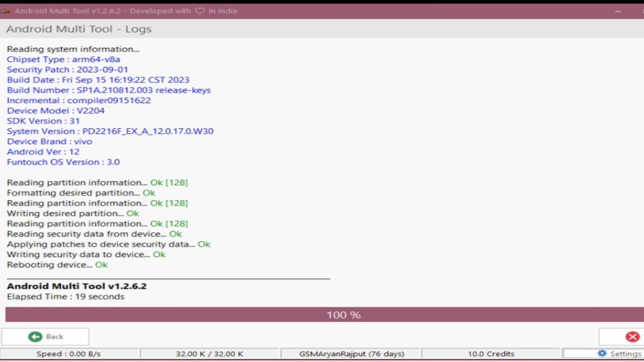Click the "Android Multi Tool - Logs" heading
The height and width of the screenshot is (362, 644).
point(79,29)
